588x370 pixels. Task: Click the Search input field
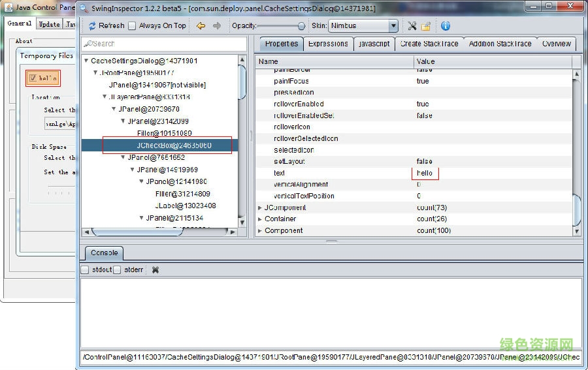[167, 44]
